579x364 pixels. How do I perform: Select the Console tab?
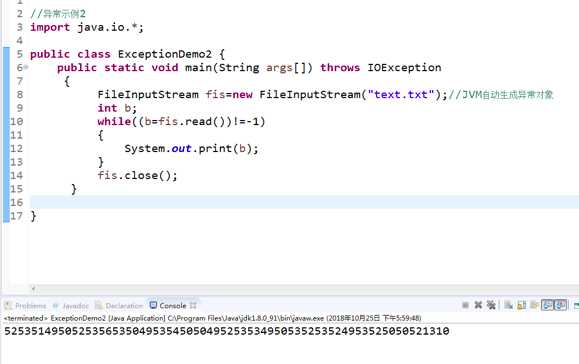pyautogui.click(x=168, y=305)
